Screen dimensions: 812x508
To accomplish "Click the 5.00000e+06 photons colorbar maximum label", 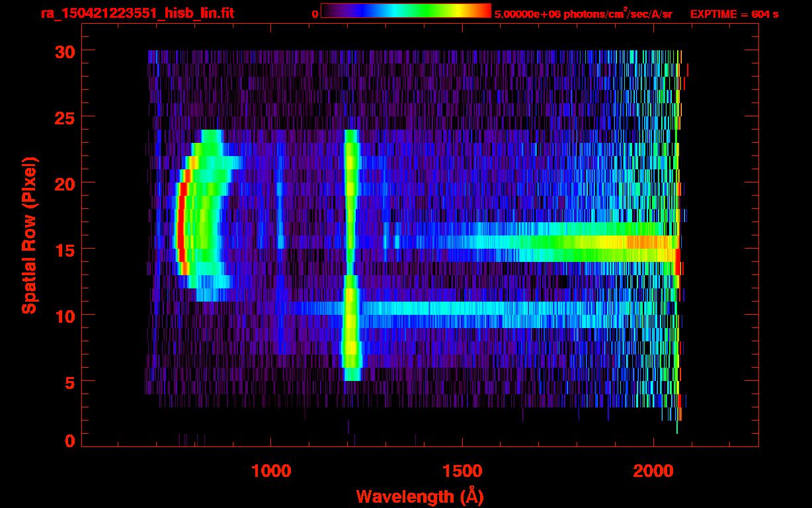I will click(x=583, y=14).
